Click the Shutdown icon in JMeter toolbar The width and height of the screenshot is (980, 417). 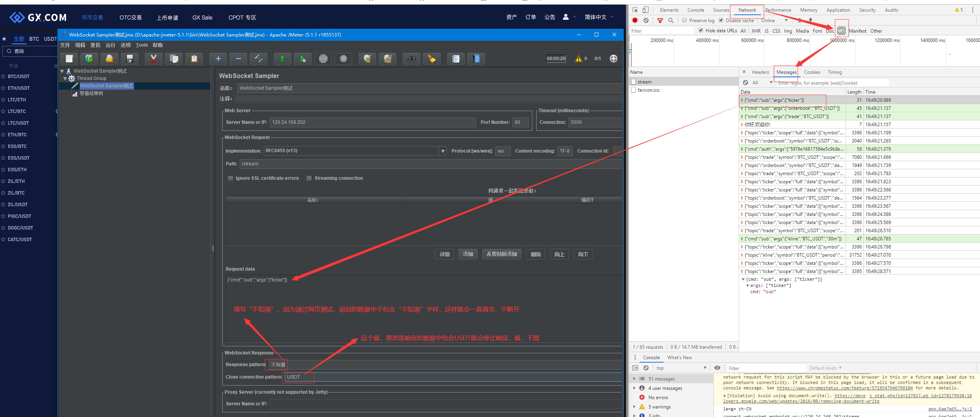tap(344, 59)
